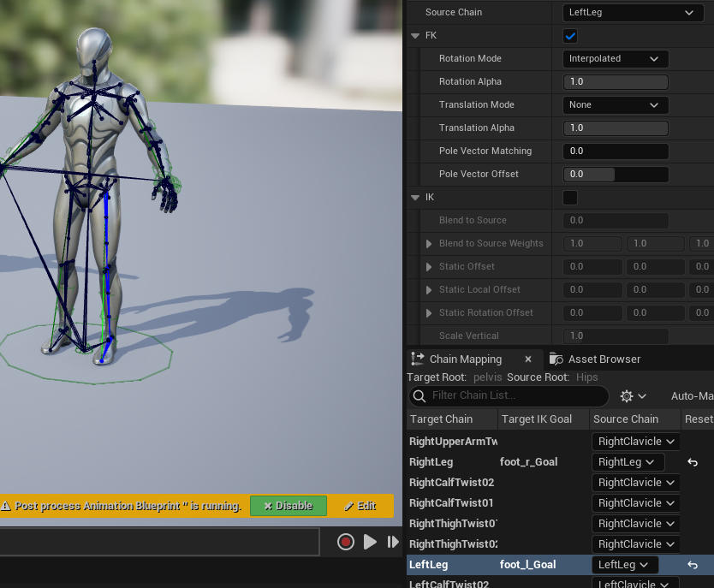Viewport: 714px width, 588px height.
Task: Click the Blend to Source value
Action: click(616, 220)
